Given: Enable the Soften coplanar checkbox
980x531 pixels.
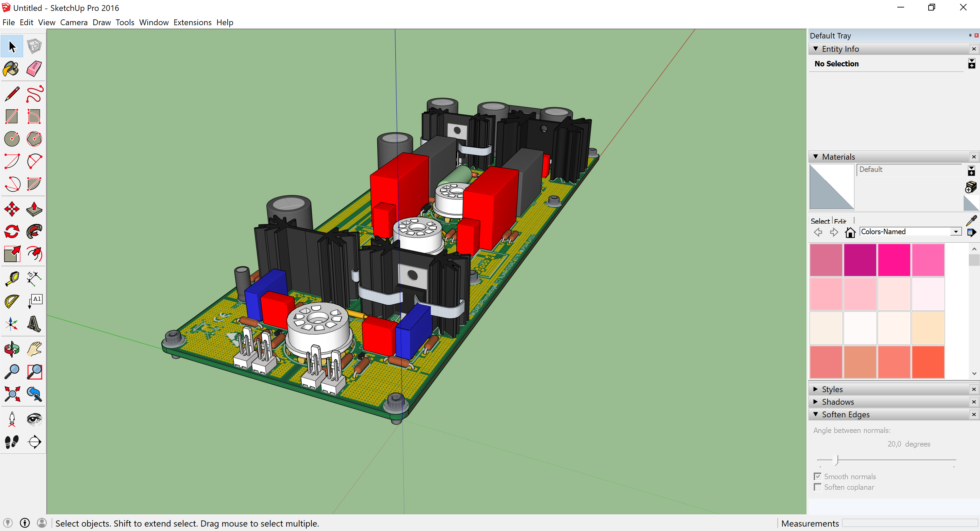Looking at the screenshot, I should tap(818, 487).
